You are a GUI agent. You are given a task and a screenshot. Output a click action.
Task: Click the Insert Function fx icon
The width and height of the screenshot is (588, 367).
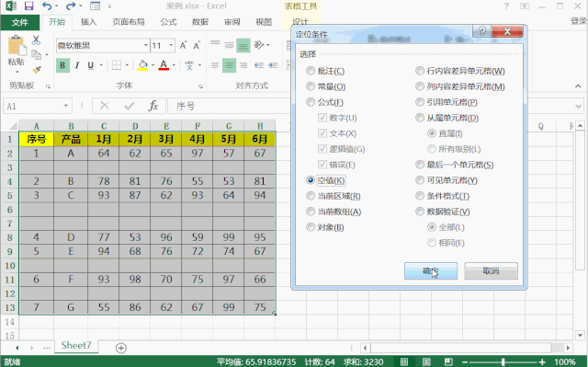click(153, 106)
